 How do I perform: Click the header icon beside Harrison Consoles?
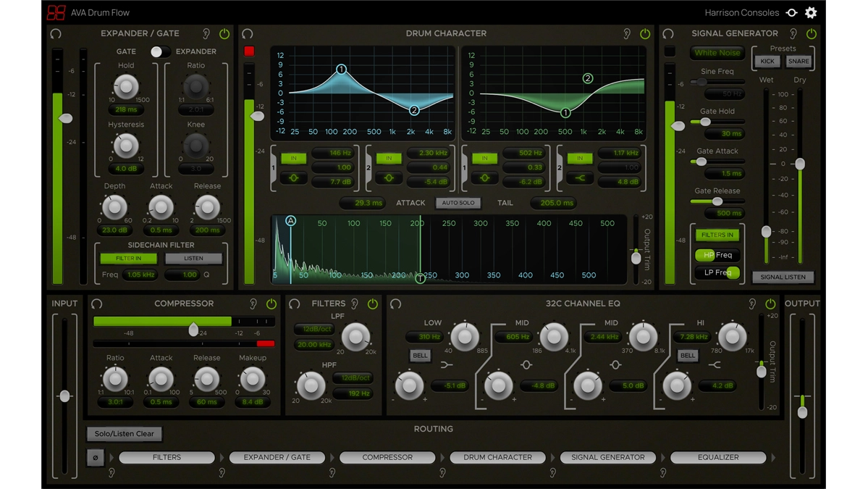pos(791,13)
